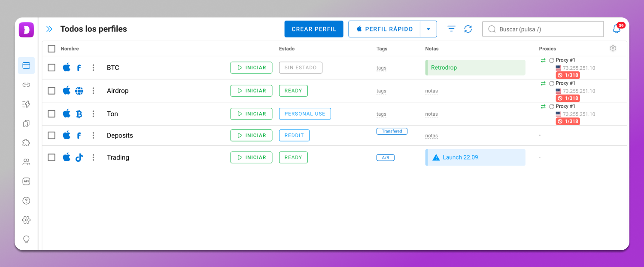Expand the sidebar with double chevron
The image size is (644, 267).
click(x=49, y=29)
